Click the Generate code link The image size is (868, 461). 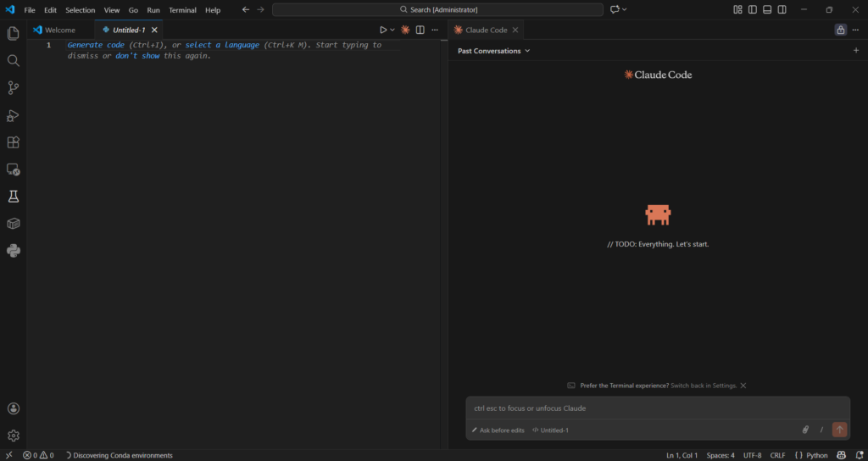97,45
